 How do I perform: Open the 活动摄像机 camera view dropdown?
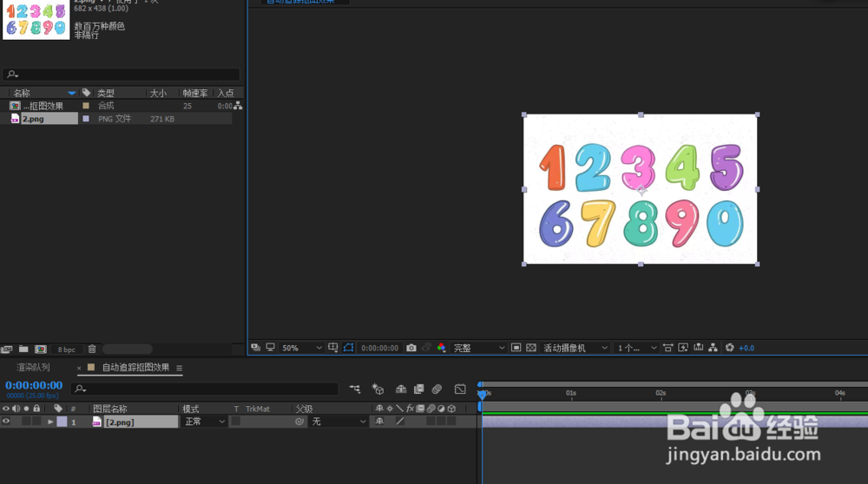click(x=575, y=348)
